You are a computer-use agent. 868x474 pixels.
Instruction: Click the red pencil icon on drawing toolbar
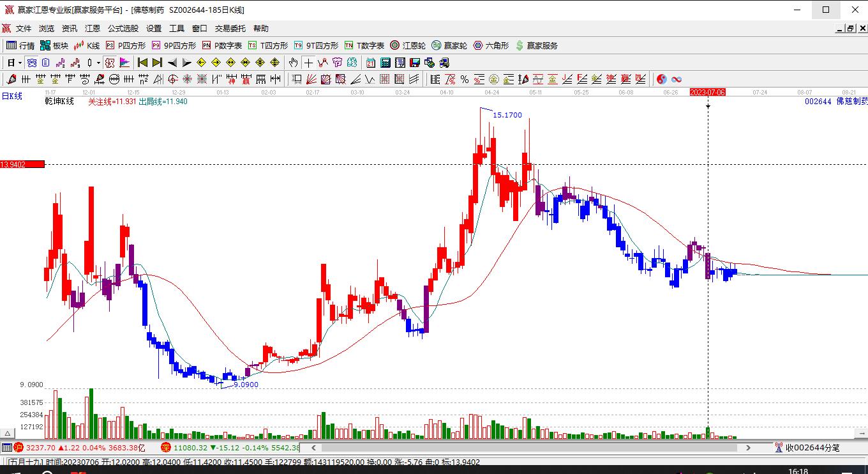click(x=11, y=79)
